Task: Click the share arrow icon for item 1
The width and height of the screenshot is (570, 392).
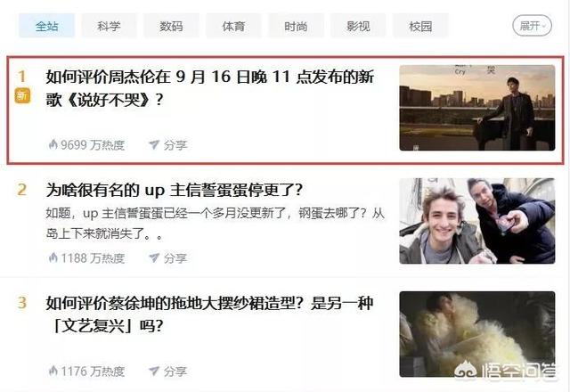Action: click(x=154, y=144)
